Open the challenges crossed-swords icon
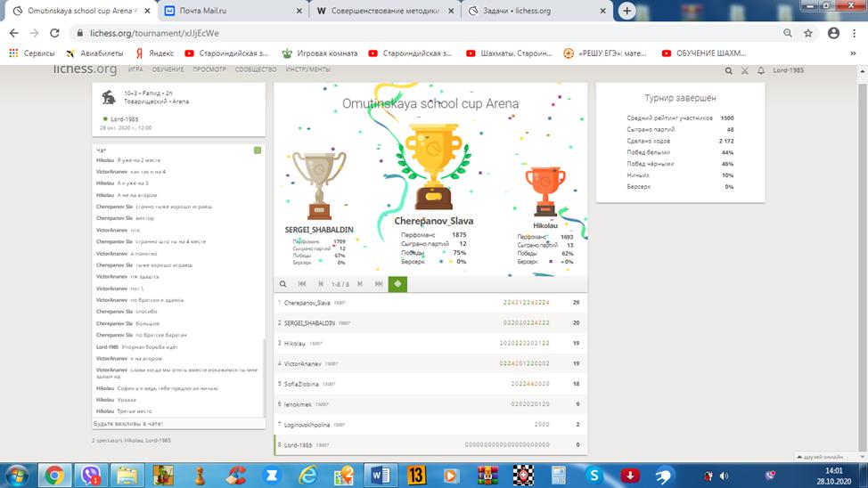The width and height of the screenshot is (868, 488). 745,69
